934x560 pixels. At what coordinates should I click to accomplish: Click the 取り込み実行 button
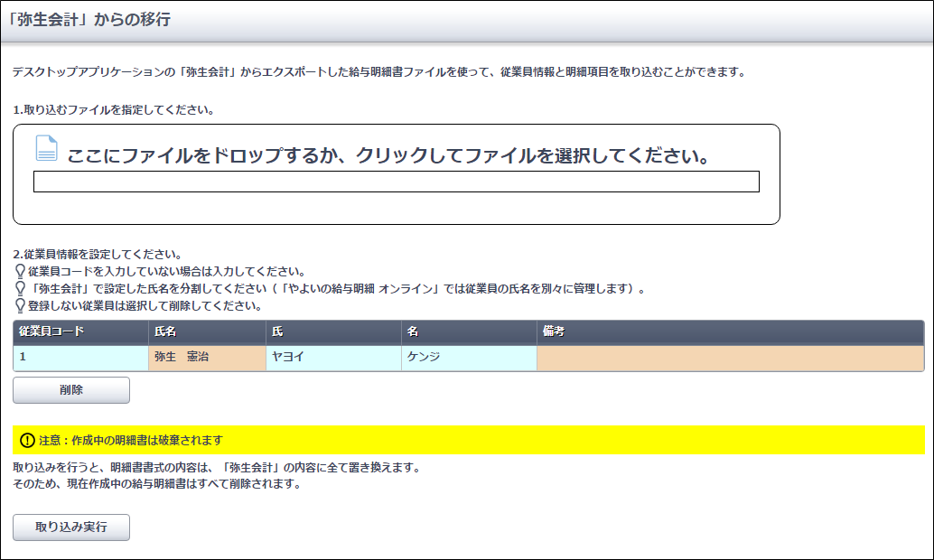[x=71, y=527]
